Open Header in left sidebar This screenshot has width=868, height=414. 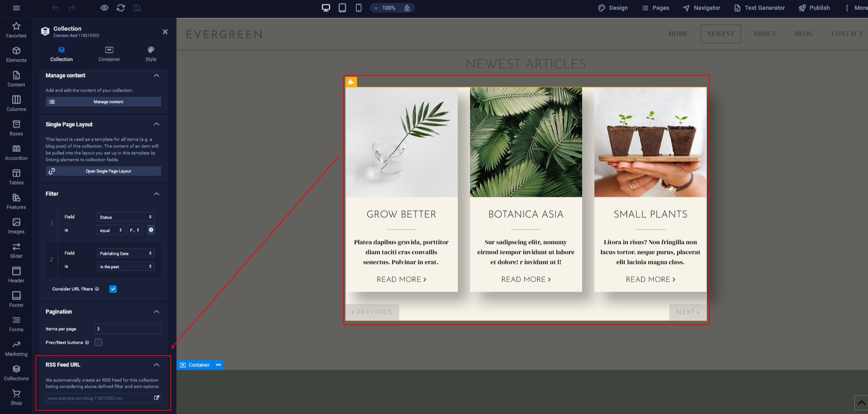click(x=16, y=275)
